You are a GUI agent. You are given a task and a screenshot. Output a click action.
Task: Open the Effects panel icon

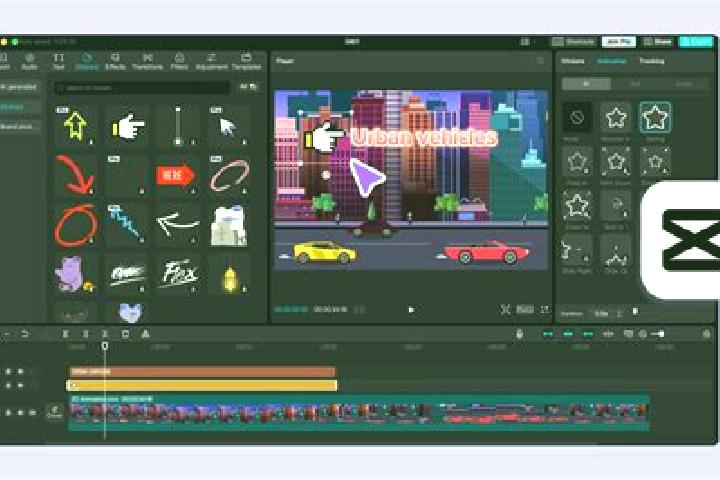pos(115,61)
